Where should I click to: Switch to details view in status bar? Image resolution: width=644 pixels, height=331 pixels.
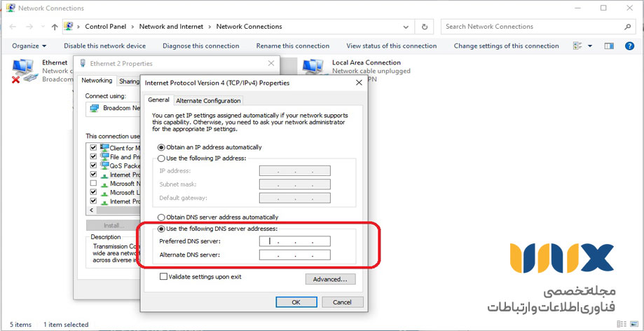coord(622,324)
